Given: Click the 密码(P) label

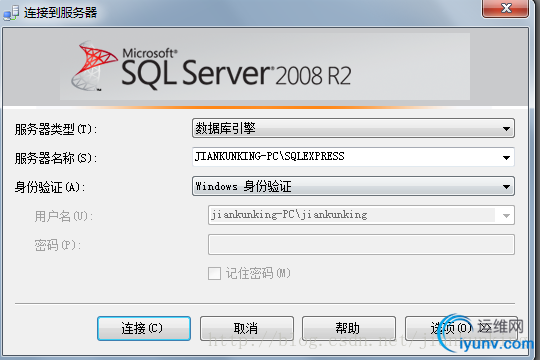Looking at the screenshot, I should point(58,245).
